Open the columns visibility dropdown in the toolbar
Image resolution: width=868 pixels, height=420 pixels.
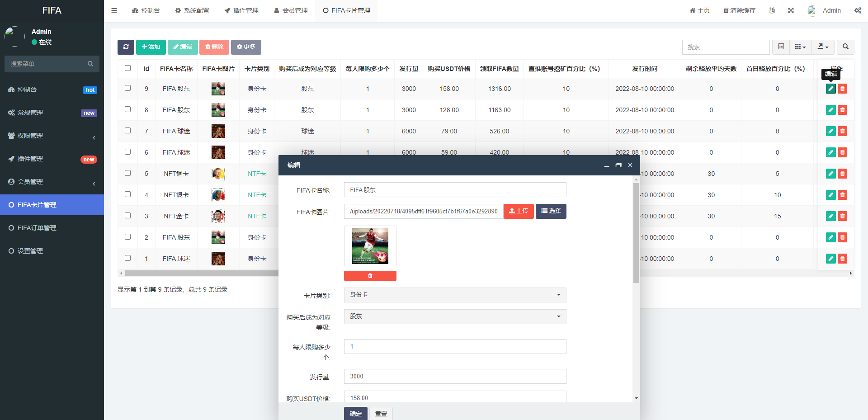coord(800,47)
